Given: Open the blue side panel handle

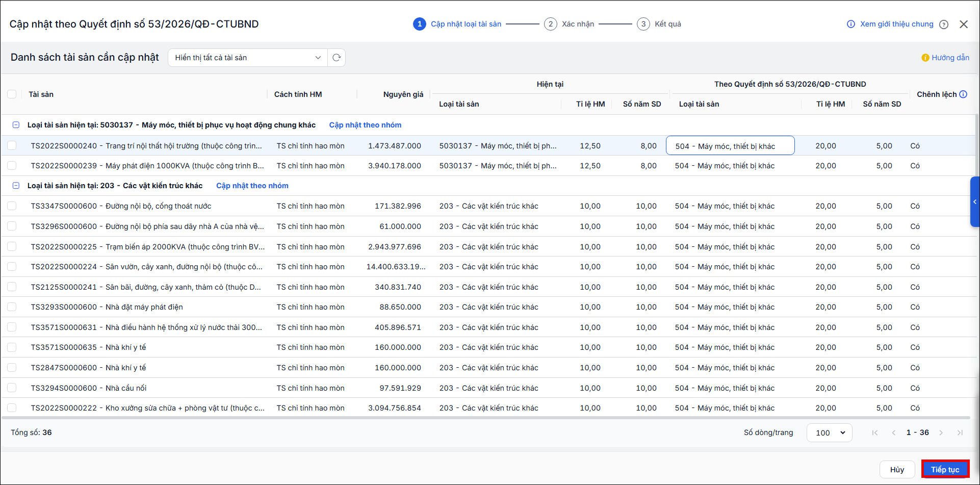Looking at the screenshot, I should click(x=975, y=202).
